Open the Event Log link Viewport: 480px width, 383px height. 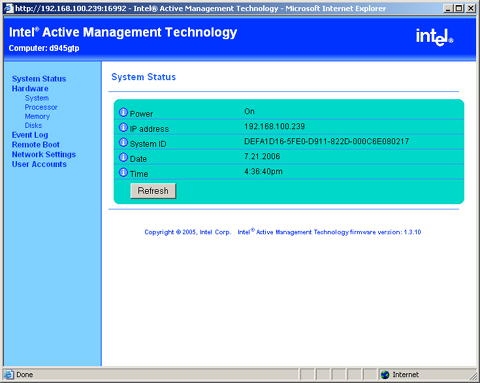pyautogui.click(x=30, y=135)
